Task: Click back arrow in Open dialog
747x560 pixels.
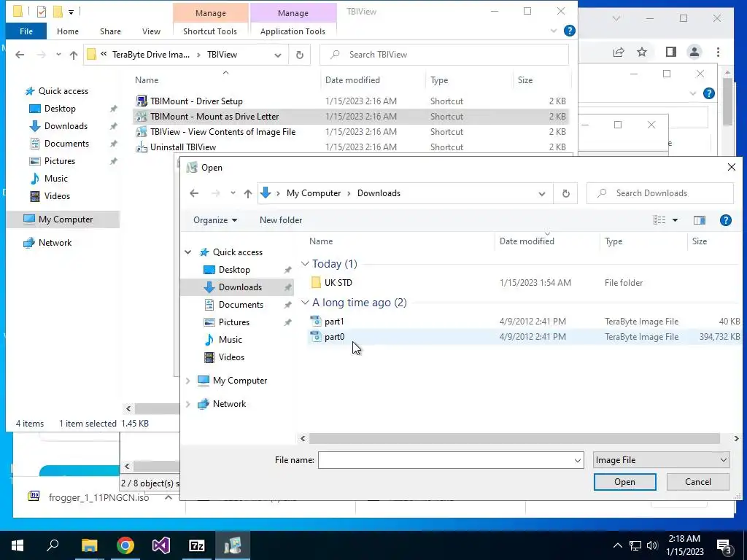Action: 194,193
